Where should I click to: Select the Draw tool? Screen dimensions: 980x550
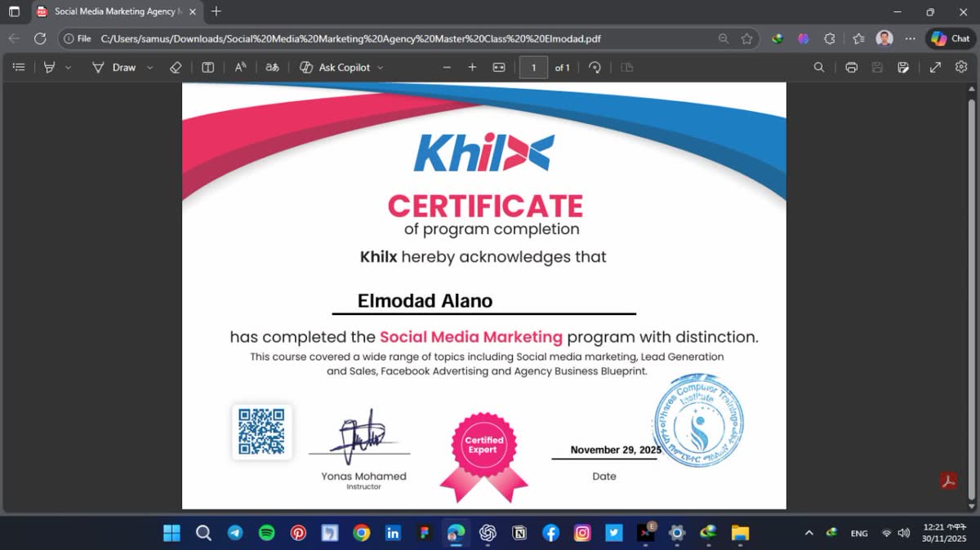(114, 68)
